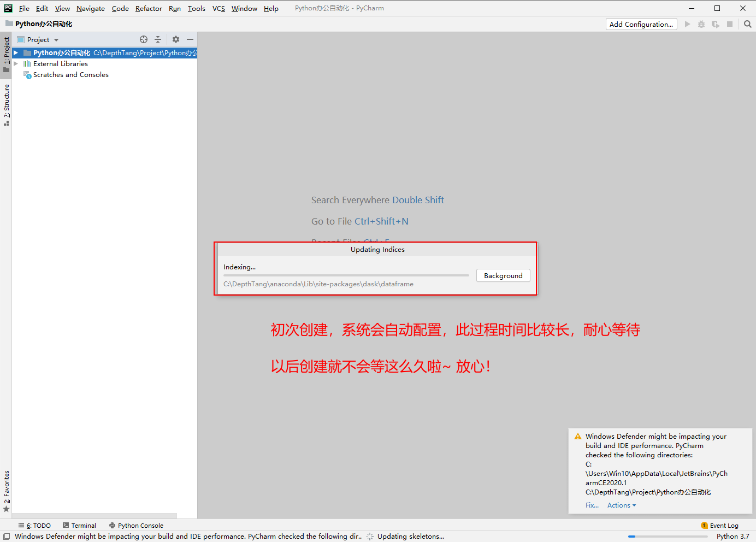Image resolution: width=756 pixels, height=542 pixels.
Task: Click the status bar skeleton progress indicator
Action: click(668, 537)
